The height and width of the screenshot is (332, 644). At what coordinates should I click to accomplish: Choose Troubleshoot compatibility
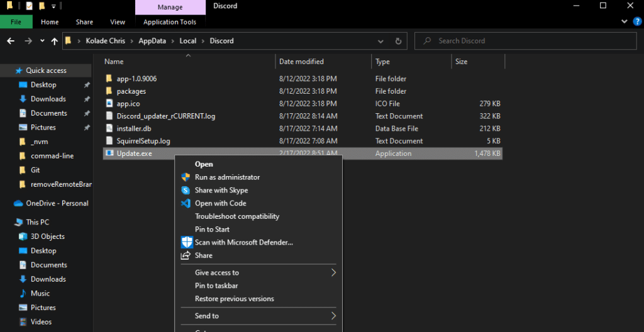[x=237, y=216]
